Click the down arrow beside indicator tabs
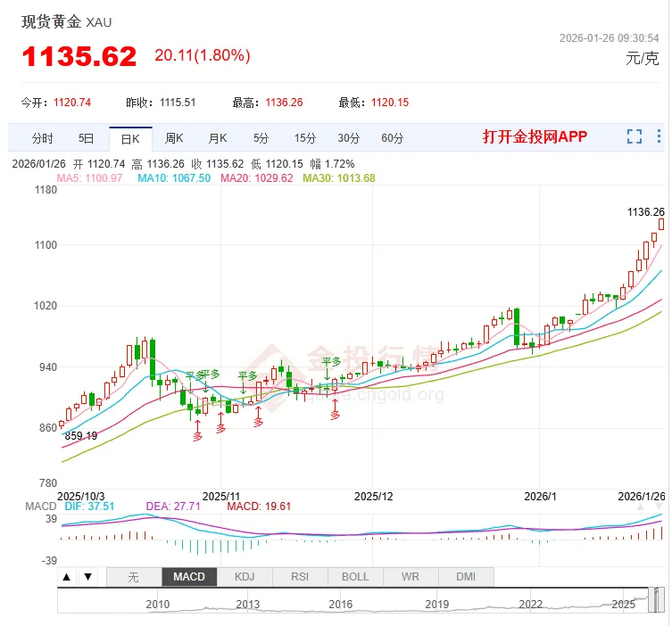672x626 pixels. (87, 577)
